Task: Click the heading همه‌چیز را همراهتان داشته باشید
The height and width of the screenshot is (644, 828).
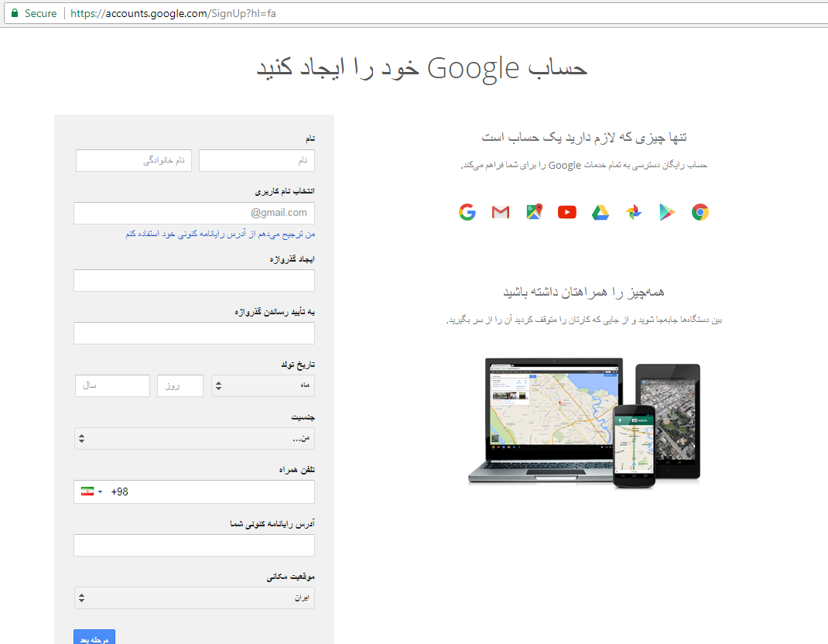Action: tap(584, 292)
